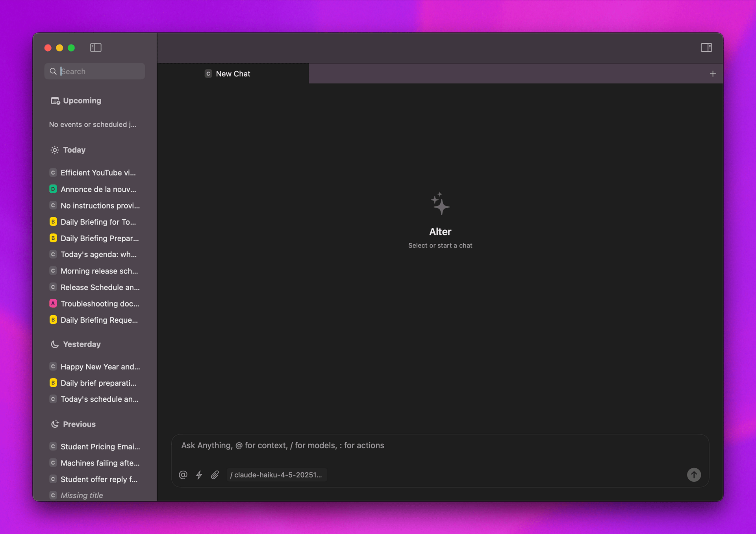Click the paperclip attachment icon

pyautogui.click(x=215, y=475)
